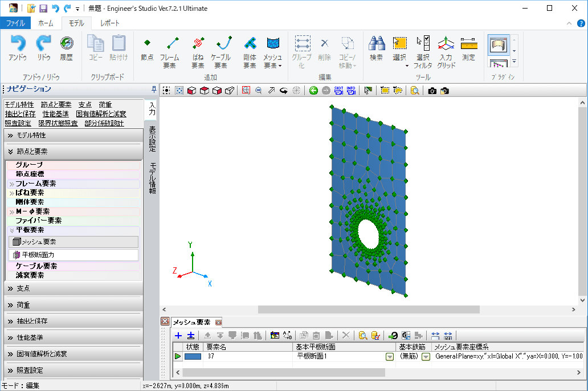Open the レポート ribbon tab
588x391 pixels.
coord(110,23)
